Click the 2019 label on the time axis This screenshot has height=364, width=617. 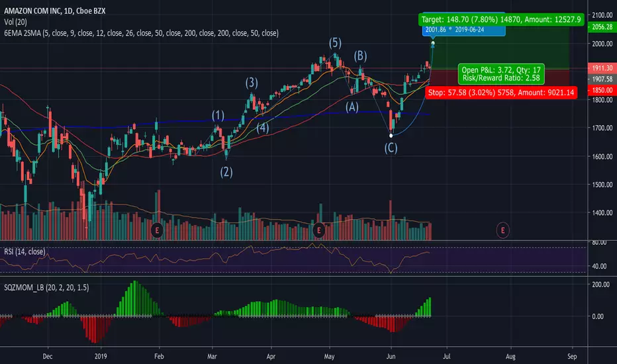pyautogui.click(x=101, y=357)
